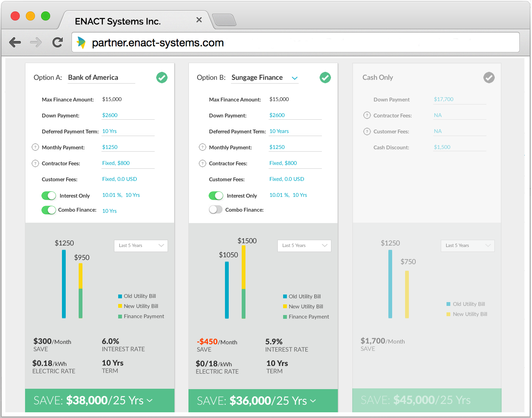Disable Interest Only toggle in Option B
Viewport: 532px width, 418px height.
click(x=216, y=196)
